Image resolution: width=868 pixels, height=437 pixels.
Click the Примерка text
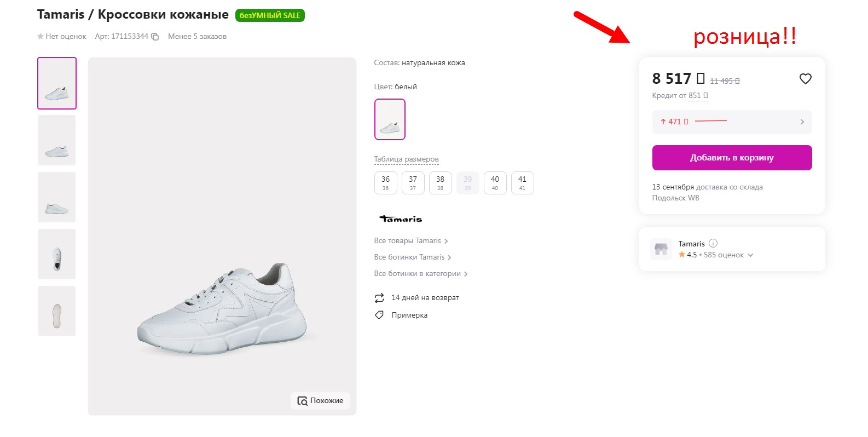[x=409, y=315]
